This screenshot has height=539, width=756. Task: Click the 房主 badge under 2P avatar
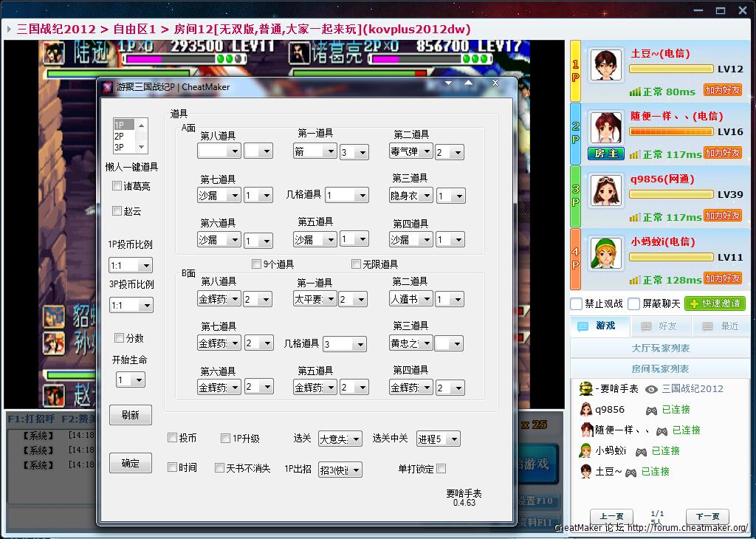(x=606, y=154)
